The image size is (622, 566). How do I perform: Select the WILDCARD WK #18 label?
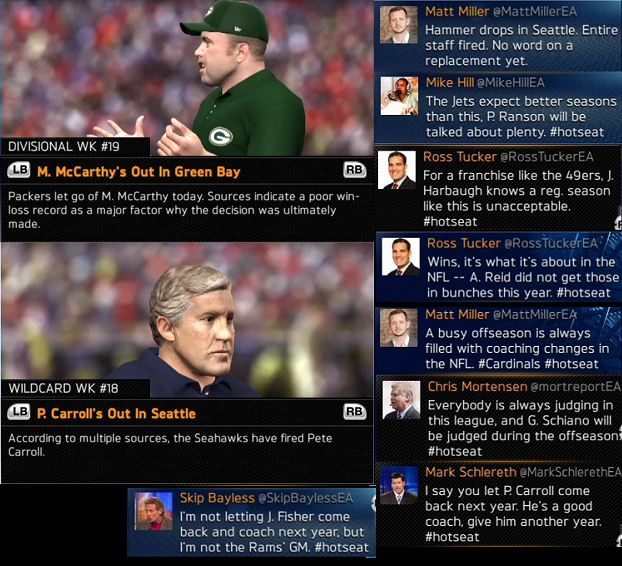tap(63, 388)
